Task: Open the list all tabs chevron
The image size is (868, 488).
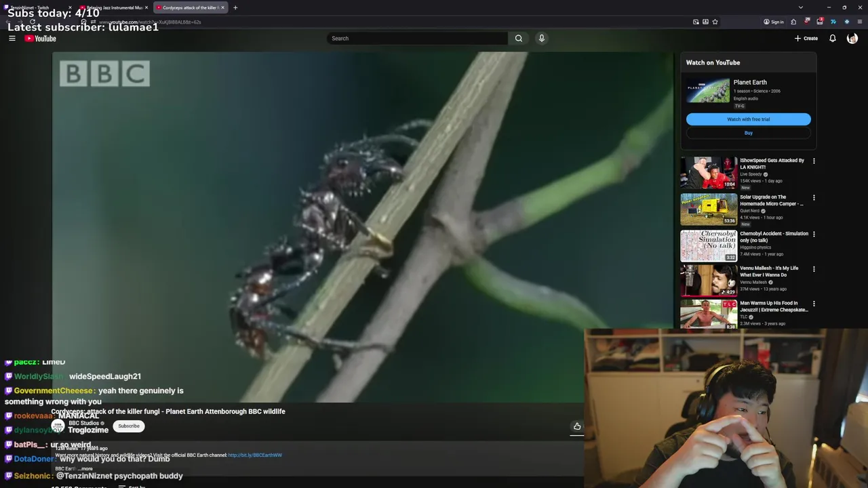Action: pos(801,7)
